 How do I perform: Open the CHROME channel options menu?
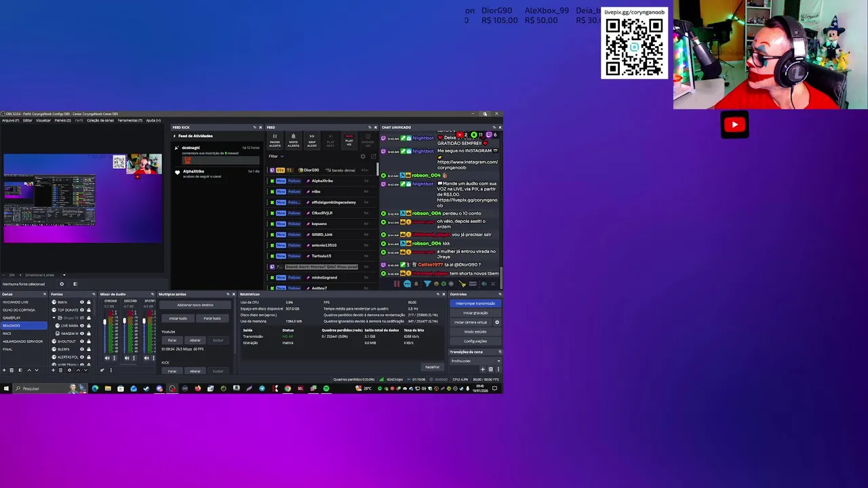(115, 358)
